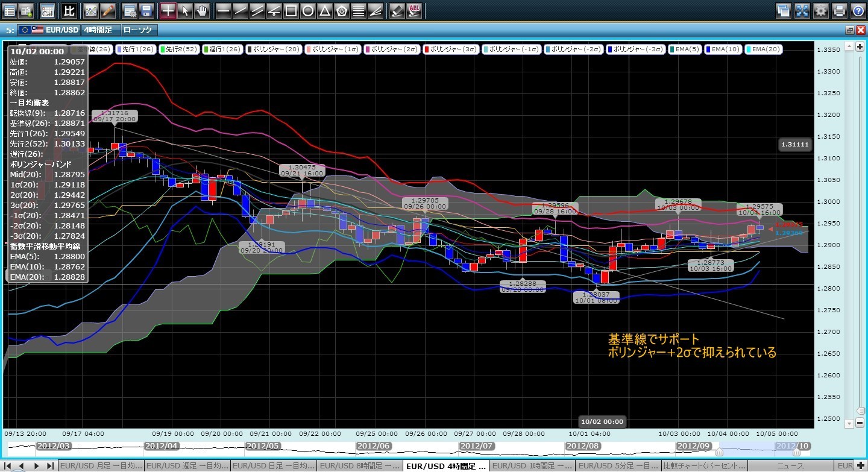Switch to EUR/USD 1時間足 tab

532,466
